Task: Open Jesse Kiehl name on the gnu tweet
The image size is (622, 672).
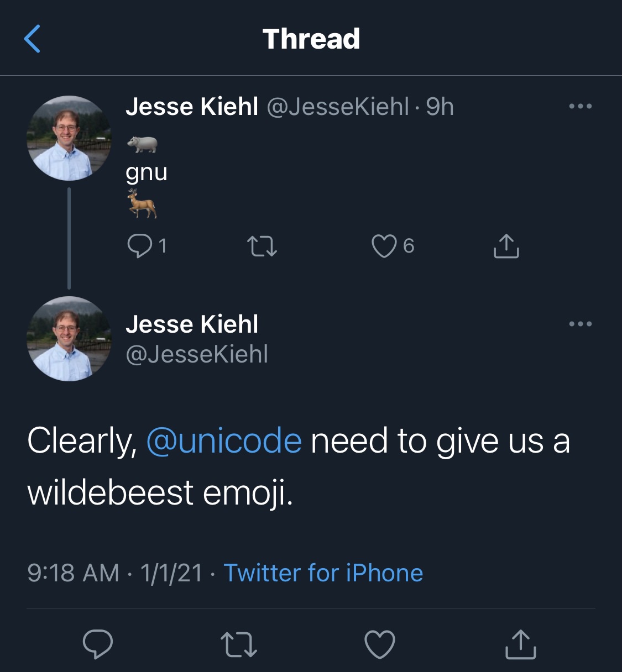Action: click(x=192, y=107)
